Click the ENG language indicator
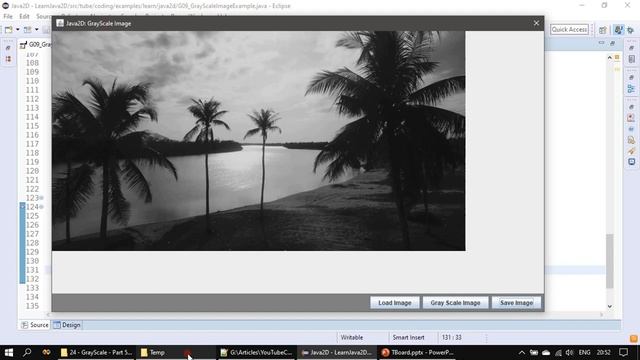Screen dimensions: 640x360 pyautogui.click(x=584, y=353)
